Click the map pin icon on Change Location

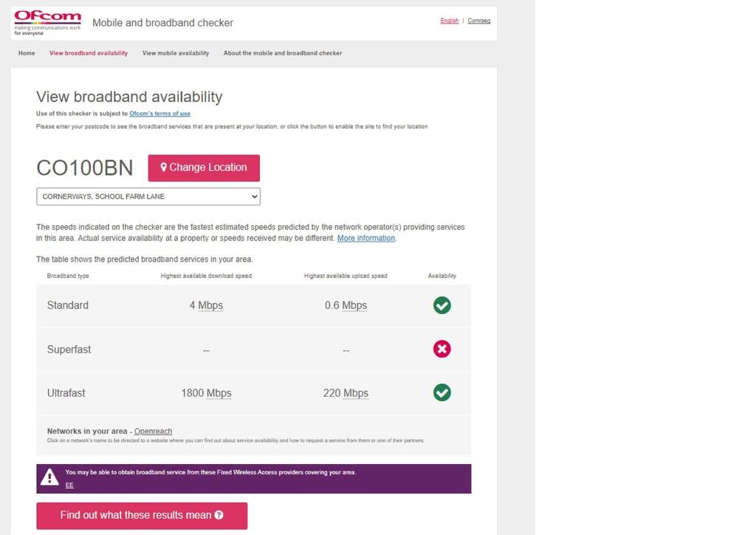164,168
